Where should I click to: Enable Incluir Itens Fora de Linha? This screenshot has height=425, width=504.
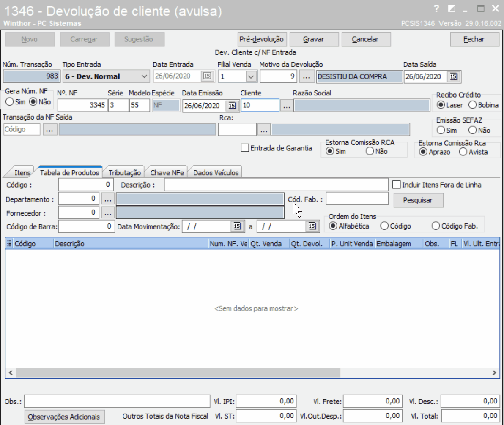pos(397,185)
